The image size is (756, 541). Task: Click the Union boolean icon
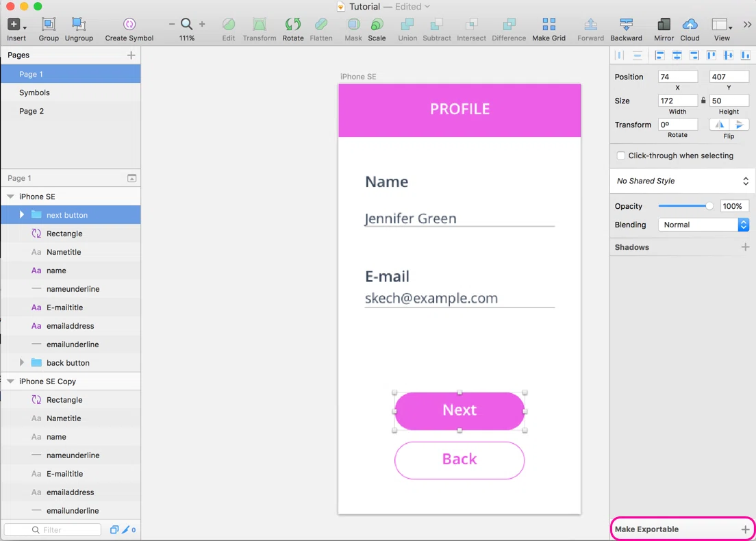(407, 24)
